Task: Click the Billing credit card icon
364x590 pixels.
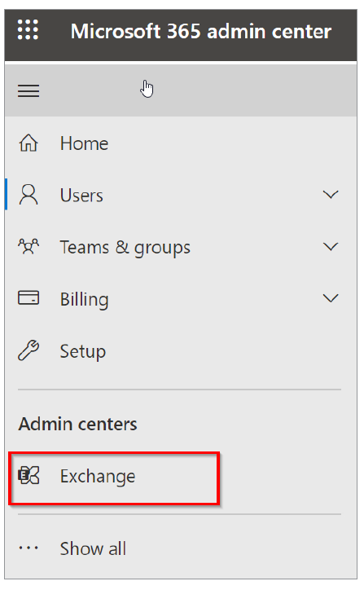Action: [x=29, y=297]
